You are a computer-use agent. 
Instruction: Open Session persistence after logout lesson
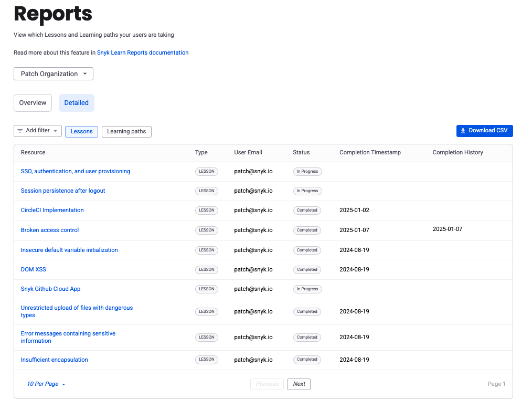tap(63, 191)
